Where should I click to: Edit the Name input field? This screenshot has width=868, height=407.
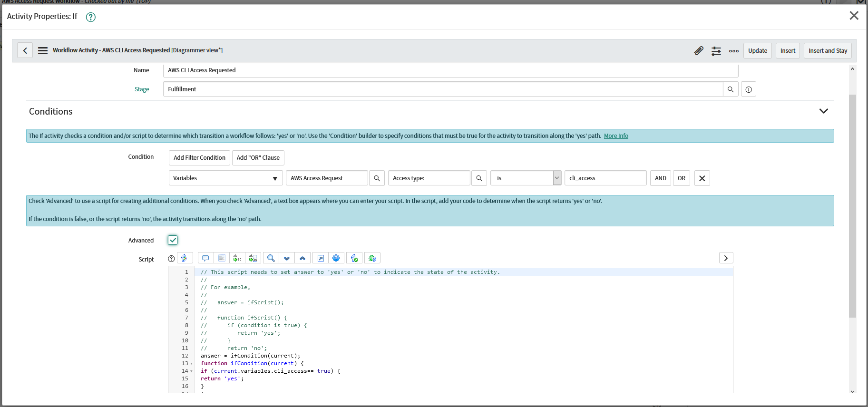point(450,70)
